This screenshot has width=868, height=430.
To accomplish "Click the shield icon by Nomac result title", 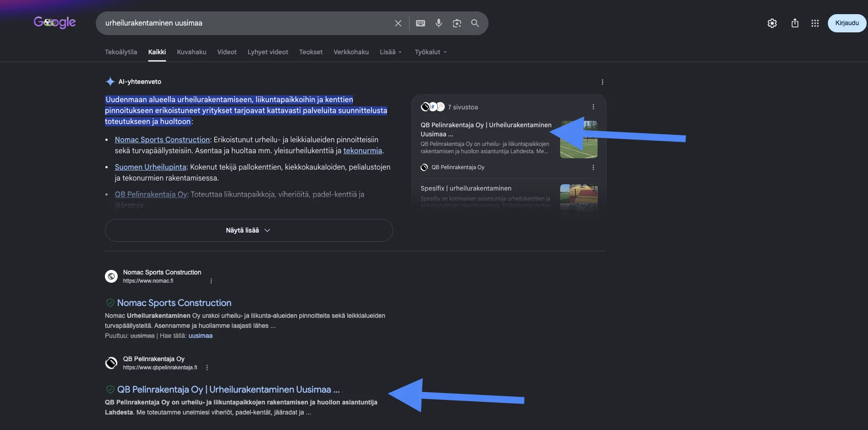I will pos(110,303).
